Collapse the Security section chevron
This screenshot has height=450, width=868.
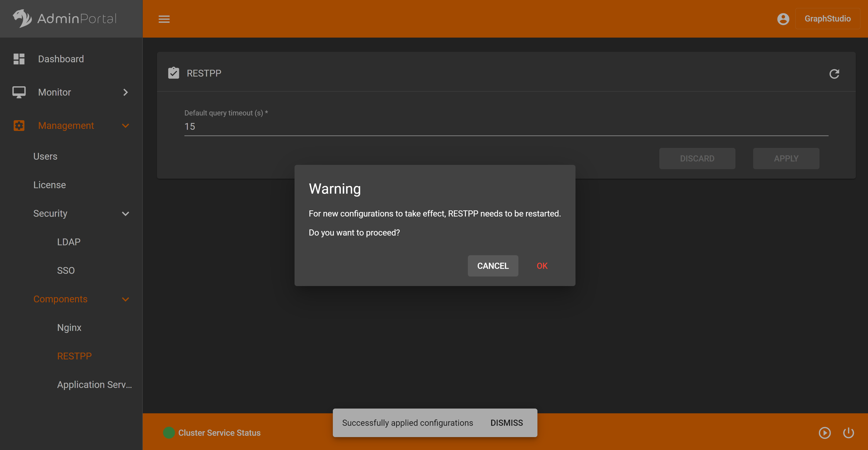point(125,214)
